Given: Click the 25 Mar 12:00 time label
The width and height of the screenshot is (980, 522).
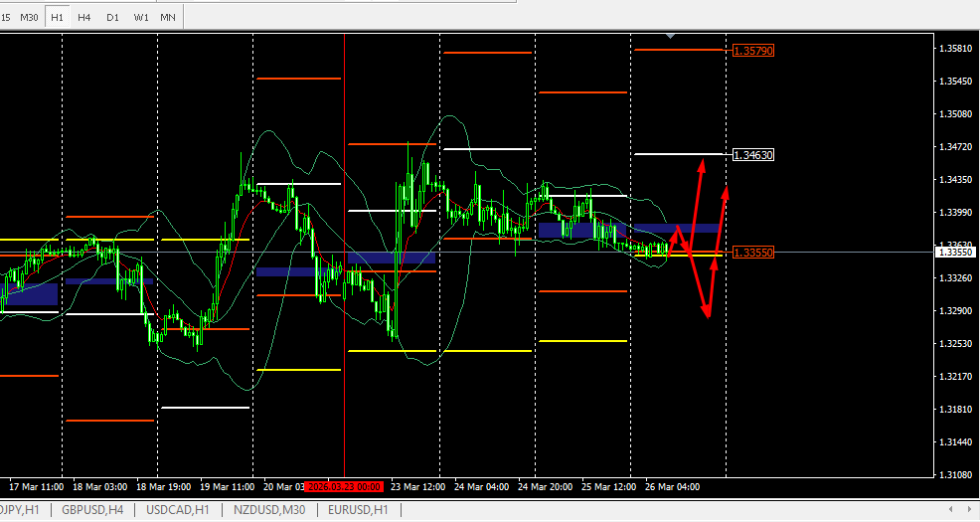Looking at the screenshot, I should tap(608, 487).
